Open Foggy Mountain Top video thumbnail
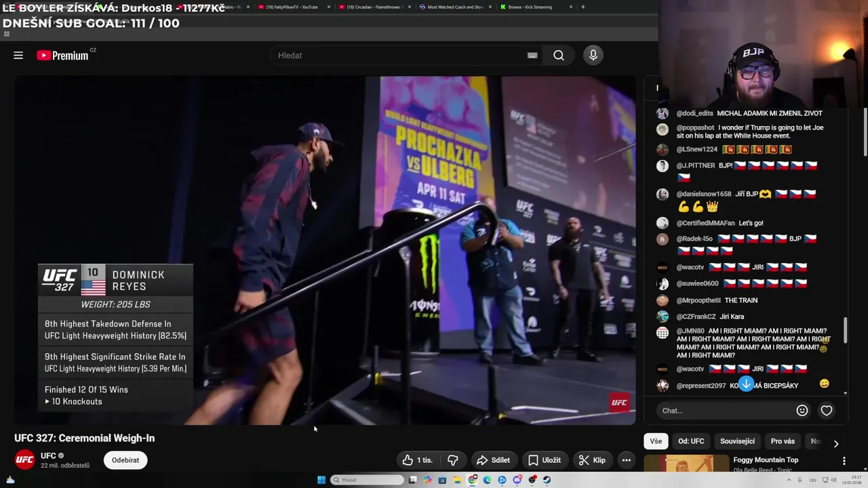Image resolution: width=868 pixels, height=488 pixels. point(686,464)
